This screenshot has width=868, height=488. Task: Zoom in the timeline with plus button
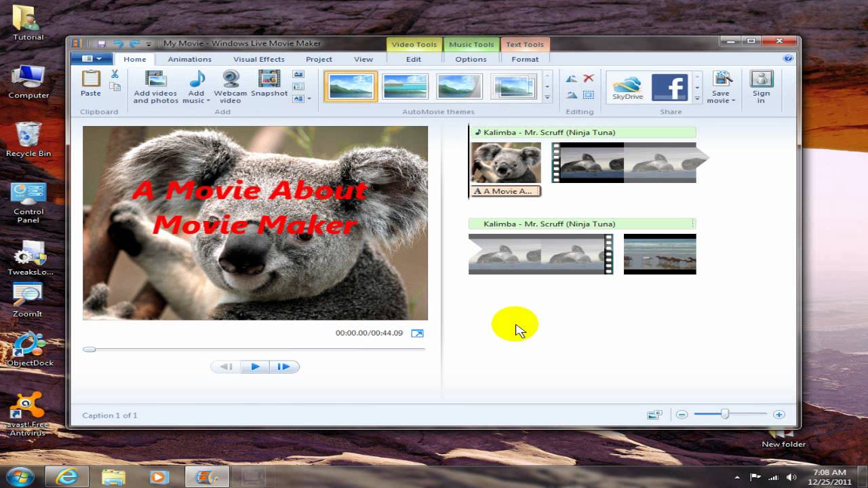pos(778,415)
